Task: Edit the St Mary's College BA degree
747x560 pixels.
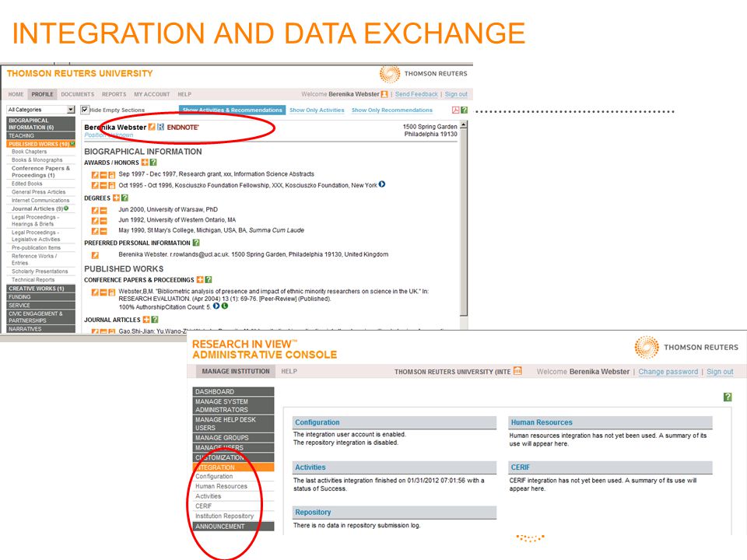Action: point(95,231)
